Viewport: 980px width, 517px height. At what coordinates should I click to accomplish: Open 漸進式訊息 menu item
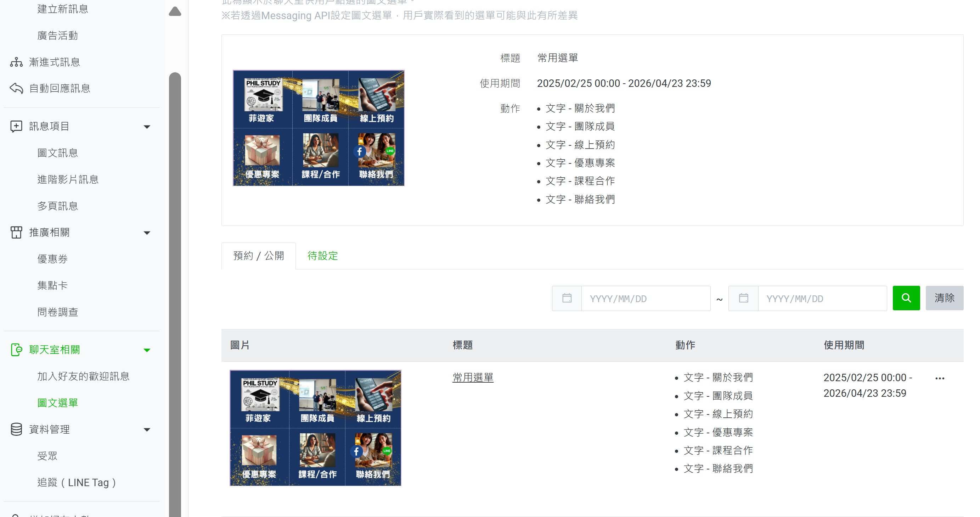[55, 62]
